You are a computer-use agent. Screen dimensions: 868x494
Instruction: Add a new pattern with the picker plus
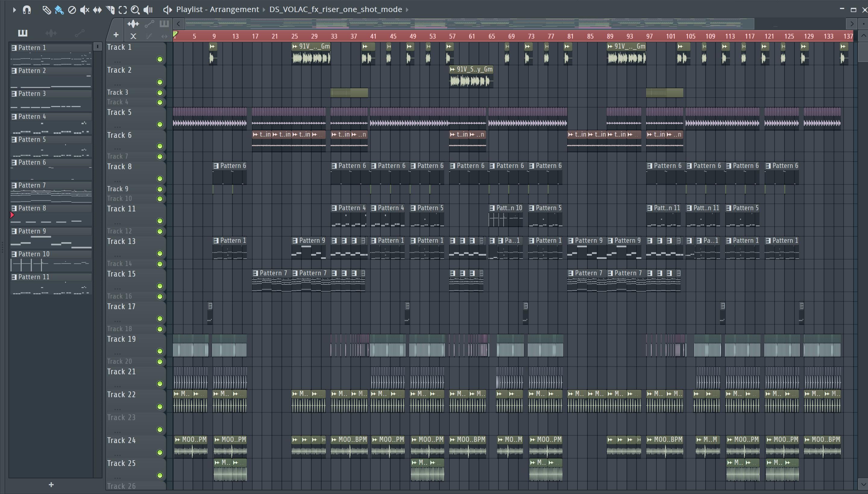click(x=51, y=485)
